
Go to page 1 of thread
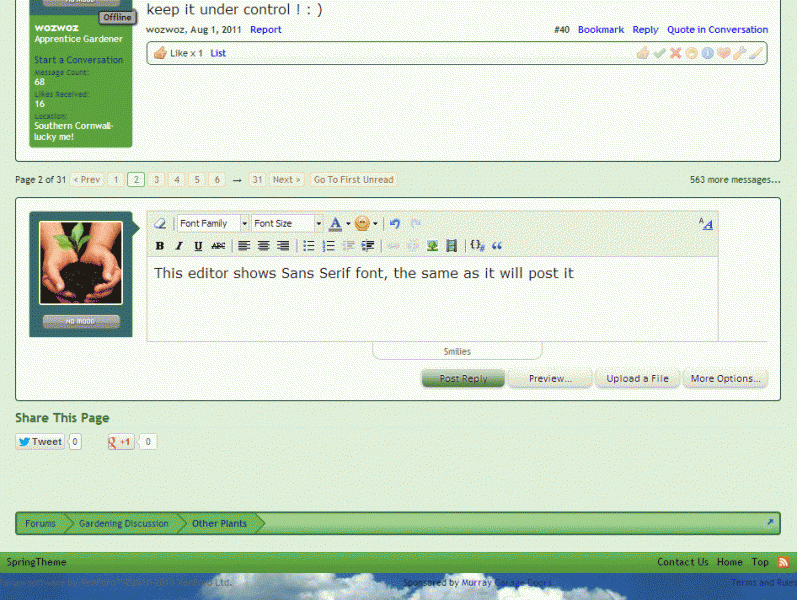[x=116, y=179]
